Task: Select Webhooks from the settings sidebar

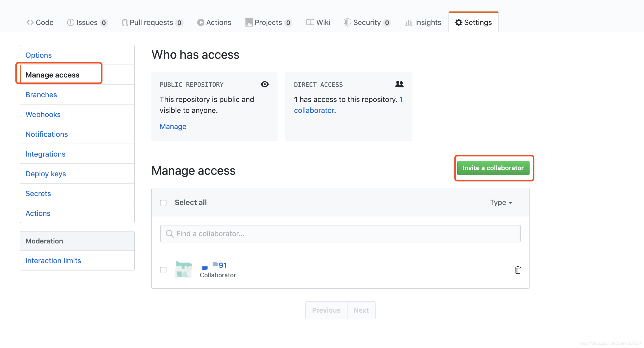Action: 43,114
